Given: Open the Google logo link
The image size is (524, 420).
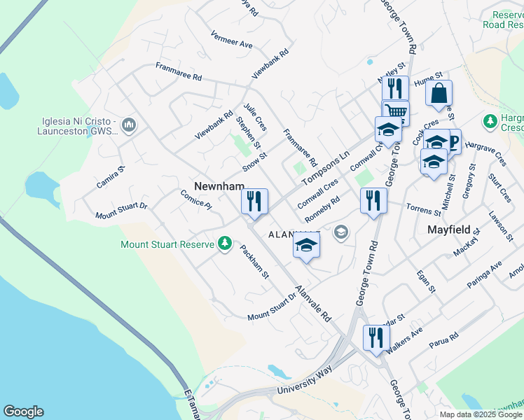Looking at the screenshot, I should coord(23,412).
